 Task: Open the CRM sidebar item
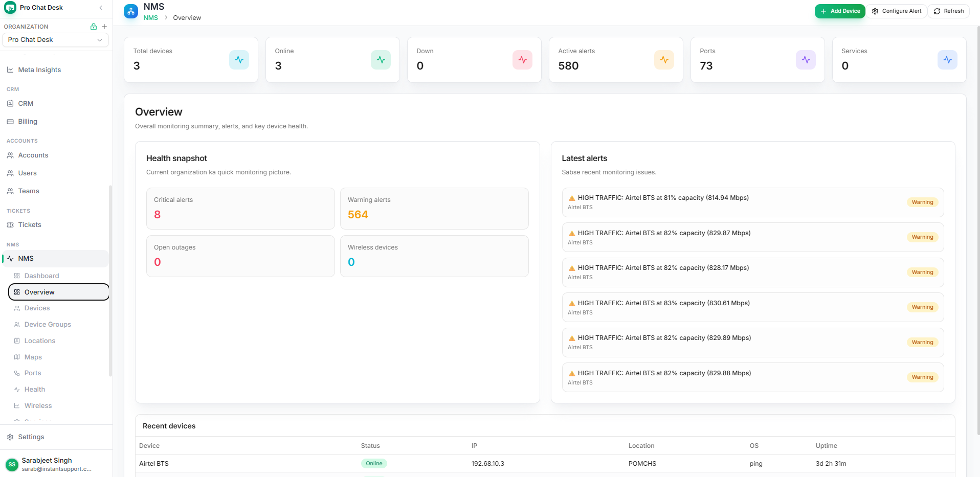(26, 103)
